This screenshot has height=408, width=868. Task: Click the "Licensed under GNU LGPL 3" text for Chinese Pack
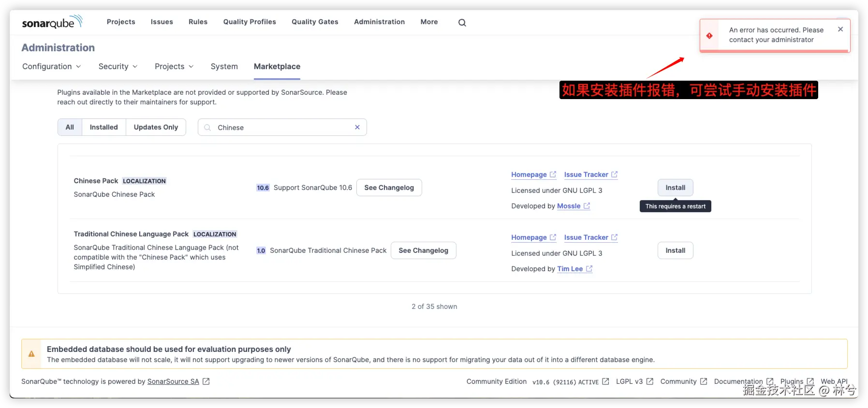(x=557, y=190)
